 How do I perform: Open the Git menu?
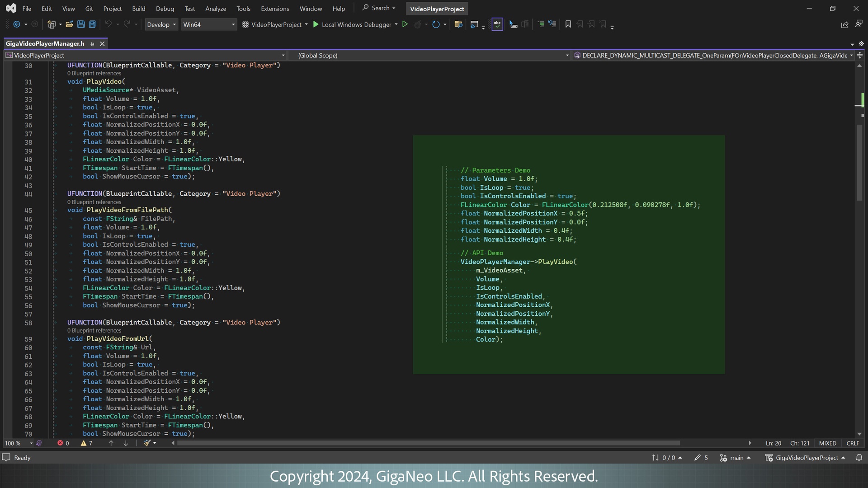pyautogui.click(x=89, y=9)
